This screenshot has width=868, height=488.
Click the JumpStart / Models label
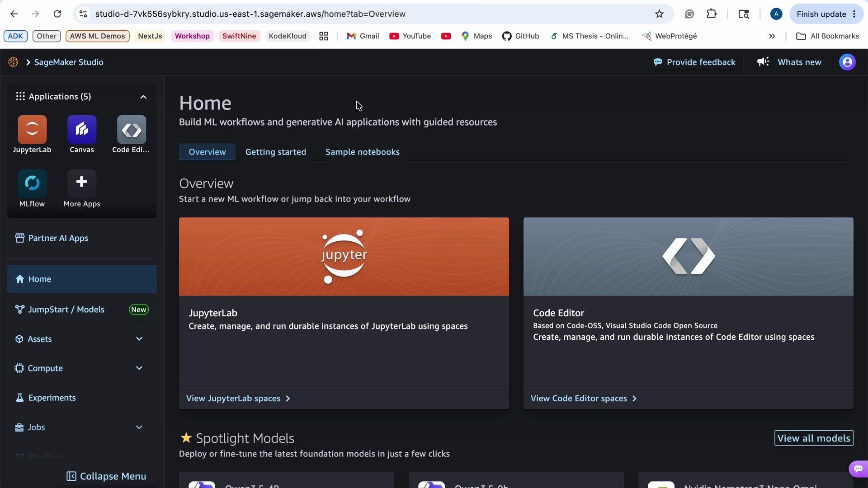66,310
